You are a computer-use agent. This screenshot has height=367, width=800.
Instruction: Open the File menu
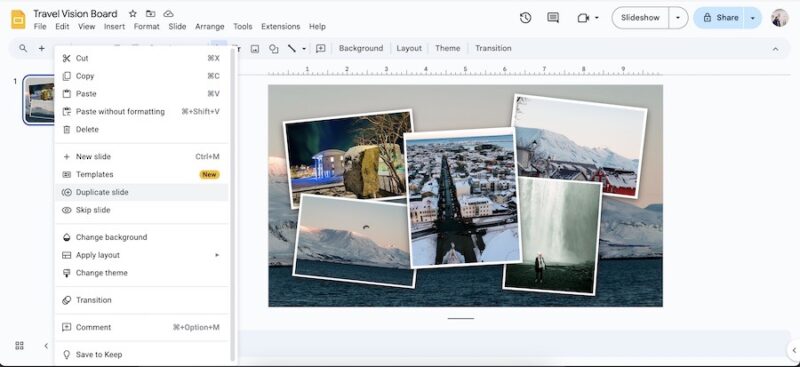(40, 27)
